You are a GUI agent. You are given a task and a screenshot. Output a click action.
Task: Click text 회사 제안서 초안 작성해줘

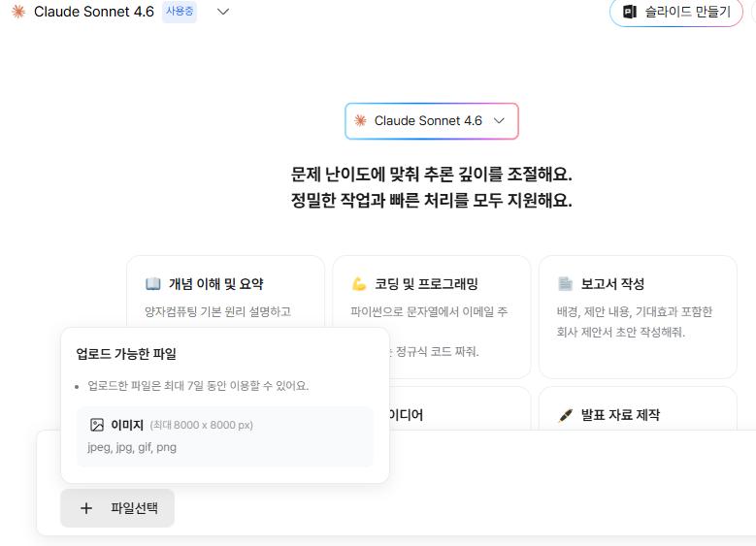pyautogui.click(x=621, y=332)
